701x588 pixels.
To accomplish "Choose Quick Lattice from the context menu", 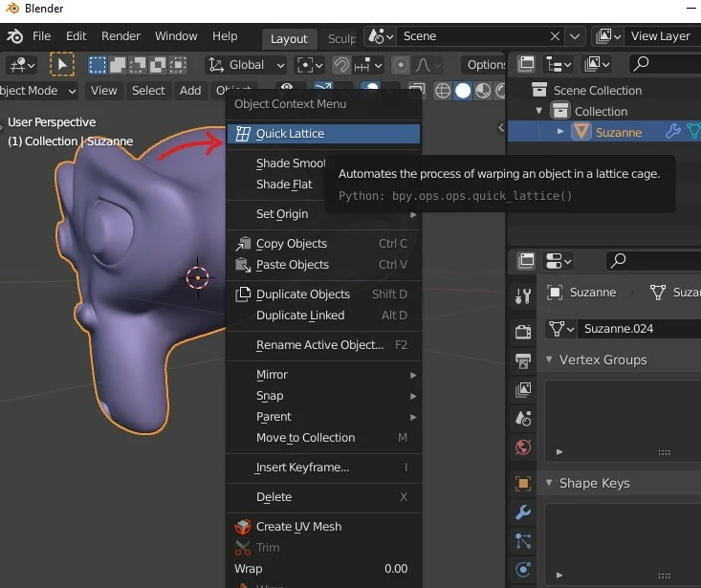I will click(x=290, y=134).
